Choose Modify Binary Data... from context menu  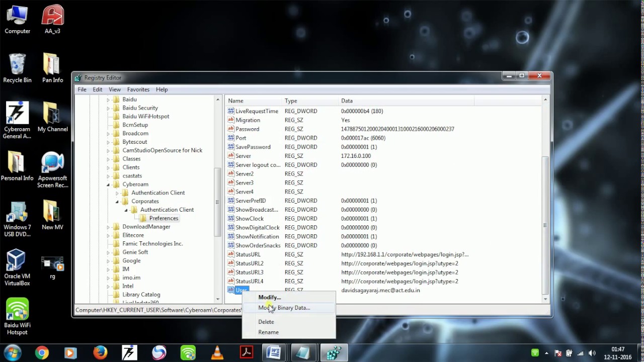point(289,308)
